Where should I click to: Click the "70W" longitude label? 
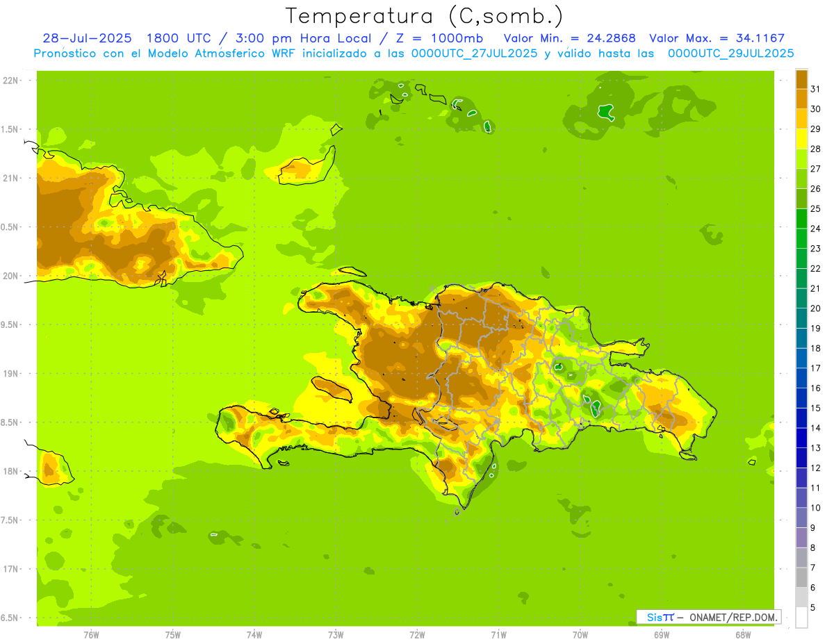click(580, 634)
